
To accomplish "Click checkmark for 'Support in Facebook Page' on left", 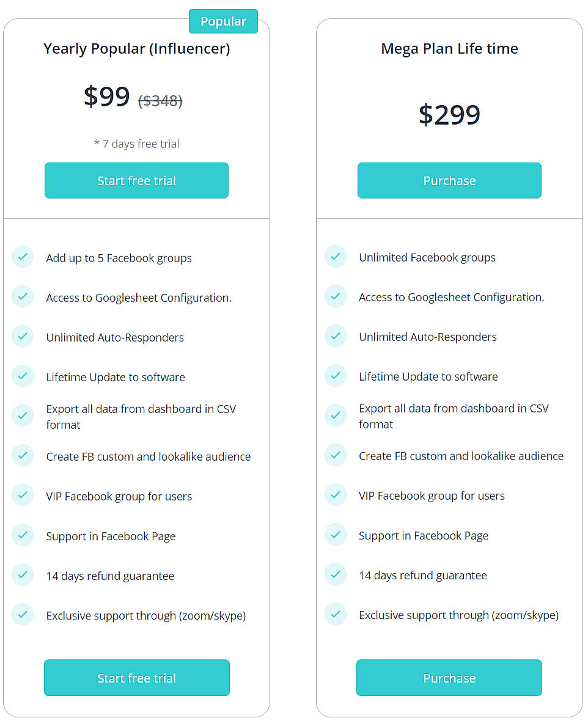I will click(23, 535).
